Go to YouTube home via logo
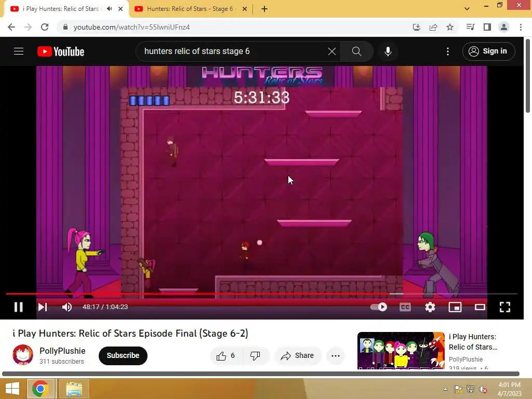Image resolution: width=532 pixels, height=399 pixels. 61,51
